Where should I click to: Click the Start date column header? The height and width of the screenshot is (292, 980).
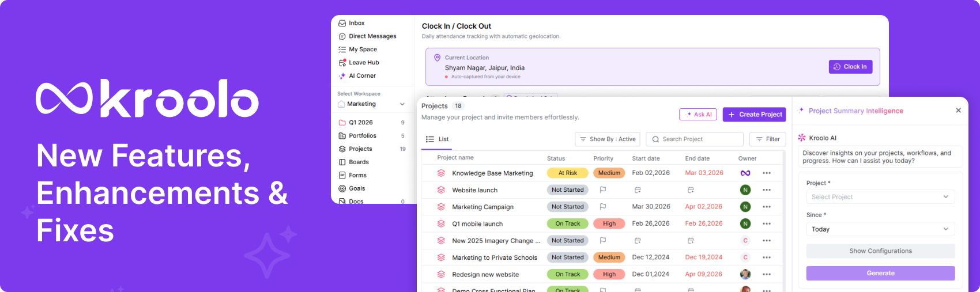[646, 158]
